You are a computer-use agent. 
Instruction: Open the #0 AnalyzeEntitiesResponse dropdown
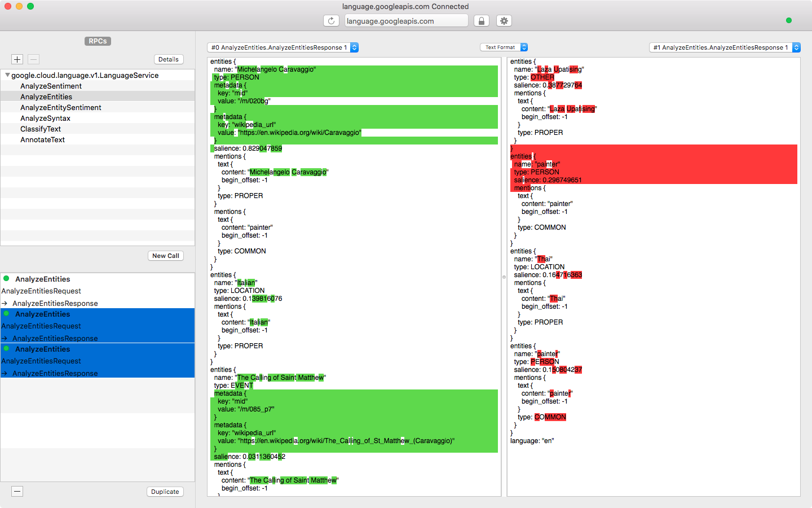283,47
